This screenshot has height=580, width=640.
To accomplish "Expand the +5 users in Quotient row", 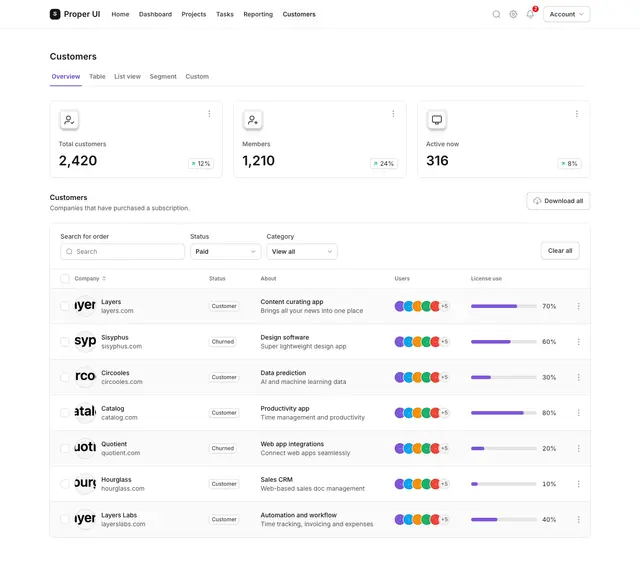I will click(x=444, y=448).
